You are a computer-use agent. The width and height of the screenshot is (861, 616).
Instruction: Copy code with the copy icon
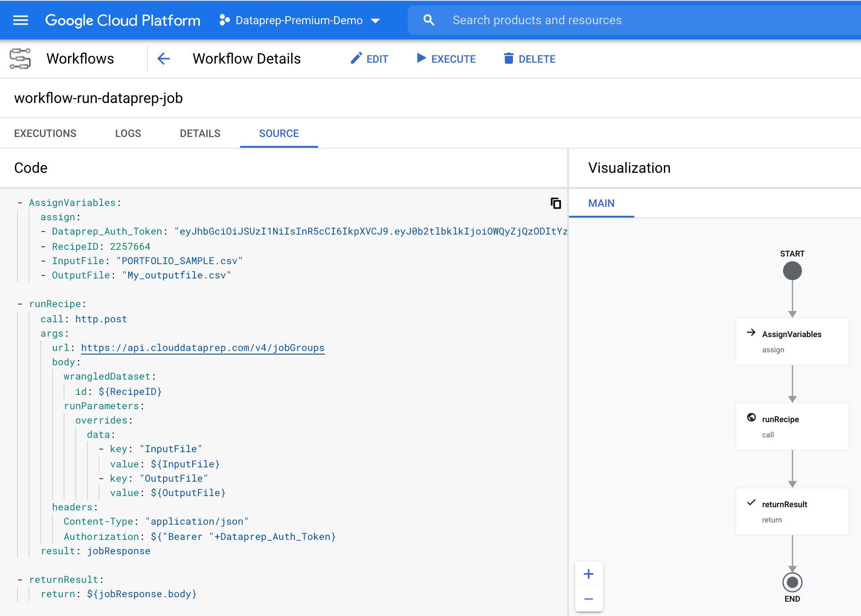[555, 203]
